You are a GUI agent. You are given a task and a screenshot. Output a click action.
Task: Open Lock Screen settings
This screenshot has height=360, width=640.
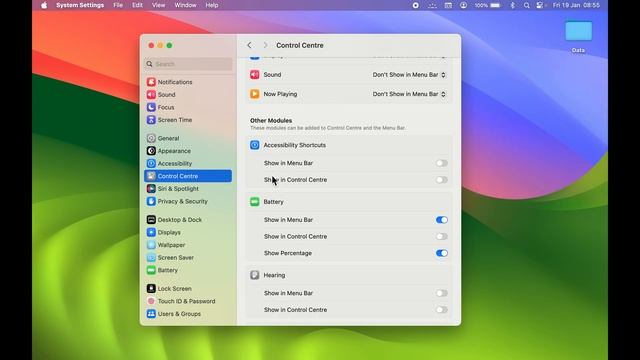[169, 289]
